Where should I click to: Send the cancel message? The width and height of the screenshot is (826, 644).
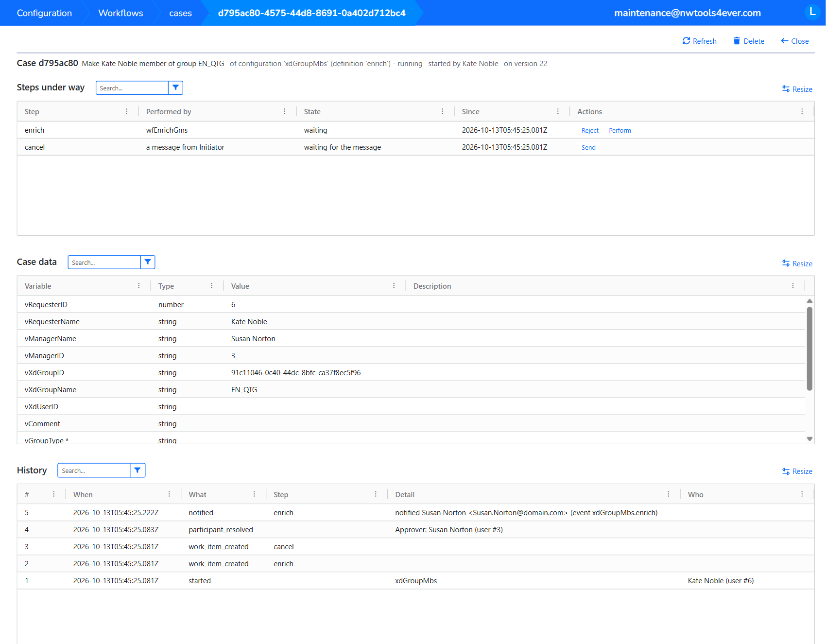click(x=588, y=147)
